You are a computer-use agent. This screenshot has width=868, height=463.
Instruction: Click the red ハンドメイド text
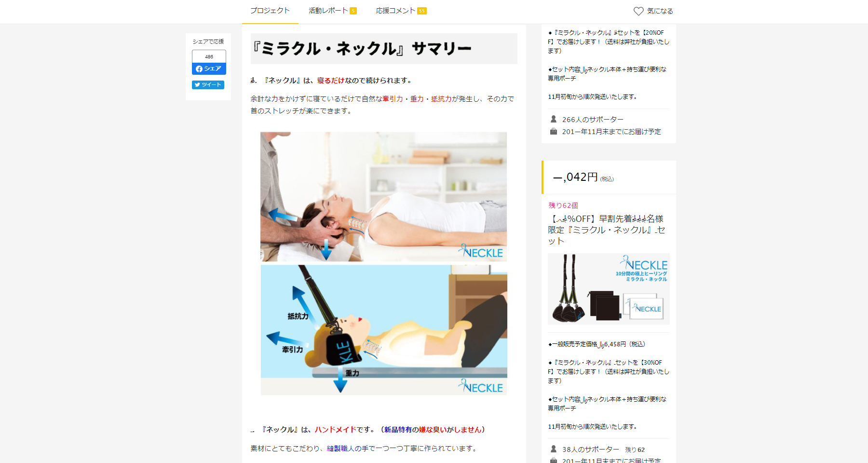point(336,430)
